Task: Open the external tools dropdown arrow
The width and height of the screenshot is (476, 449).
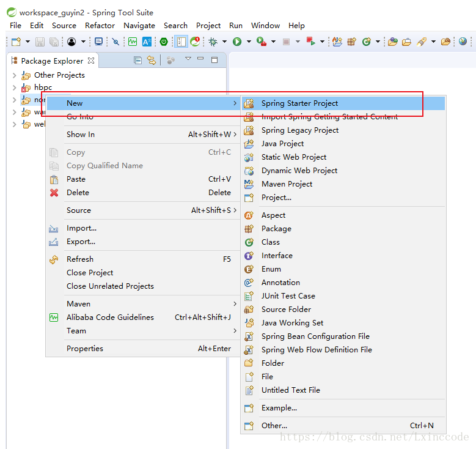Action: coord(273,42)
